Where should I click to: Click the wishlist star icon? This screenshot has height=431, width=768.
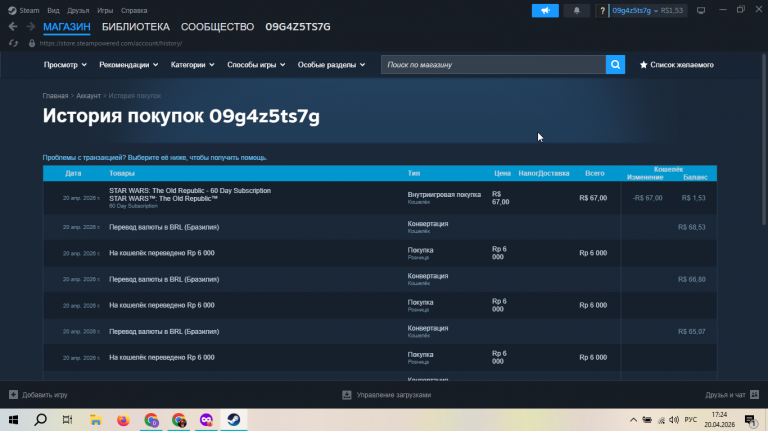point(644,65)
